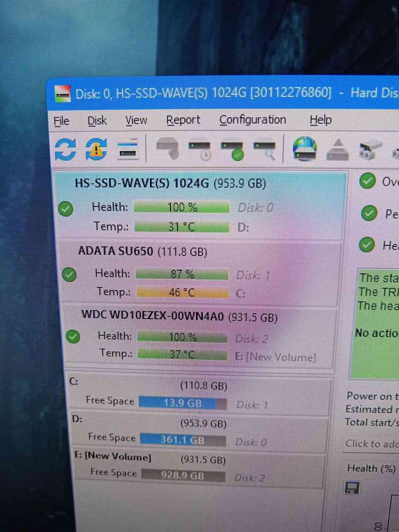
Task: Click the floppy save icon under Health (%)
Action: coord(352,488)
